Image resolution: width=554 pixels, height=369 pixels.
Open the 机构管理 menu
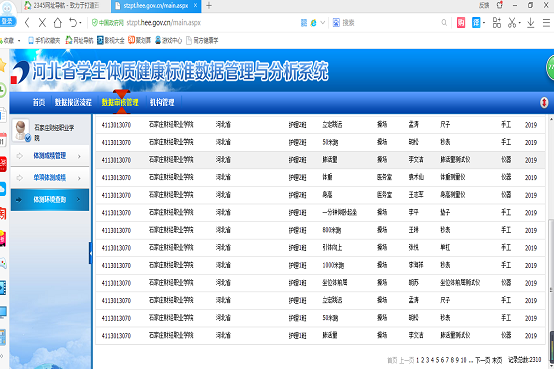click(x=162, y=102)
